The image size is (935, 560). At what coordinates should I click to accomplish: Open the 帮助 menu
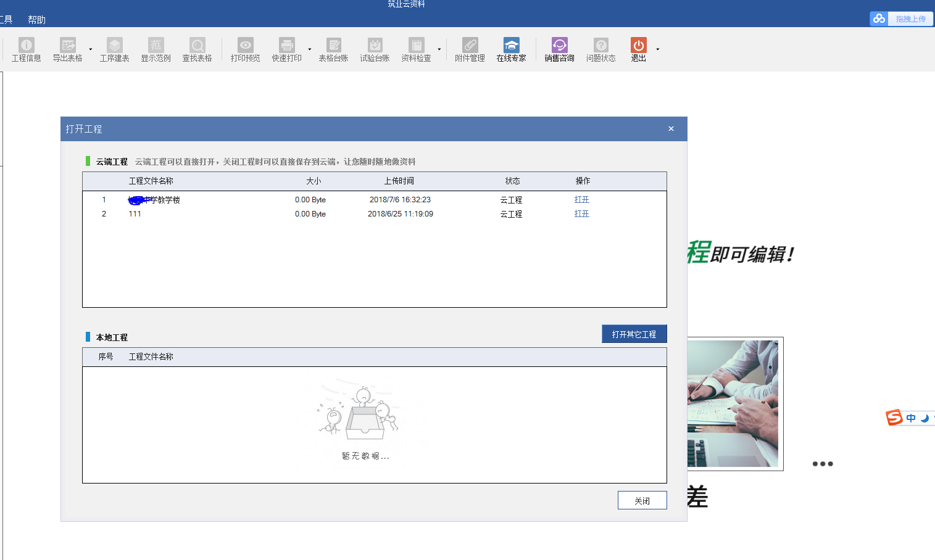pyautogui.click(x=37, y=20)
